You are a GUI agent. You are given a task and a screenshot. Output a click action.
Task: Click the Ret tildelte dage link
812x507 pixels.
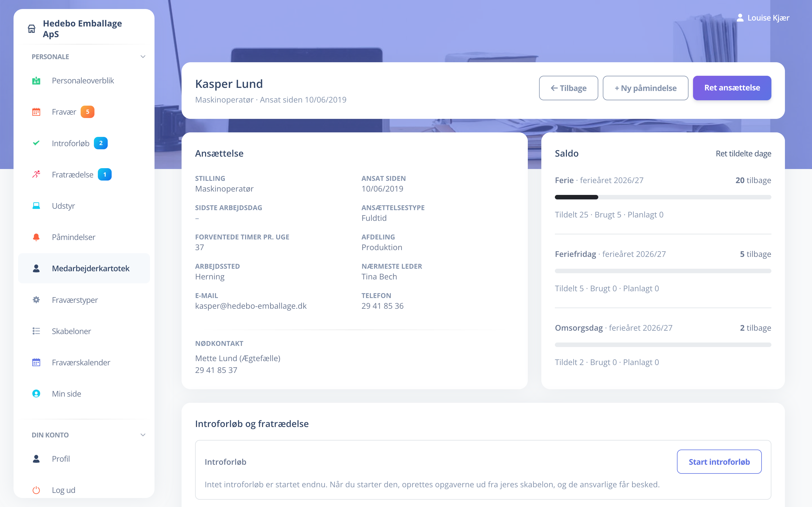[x=743, y=154]
